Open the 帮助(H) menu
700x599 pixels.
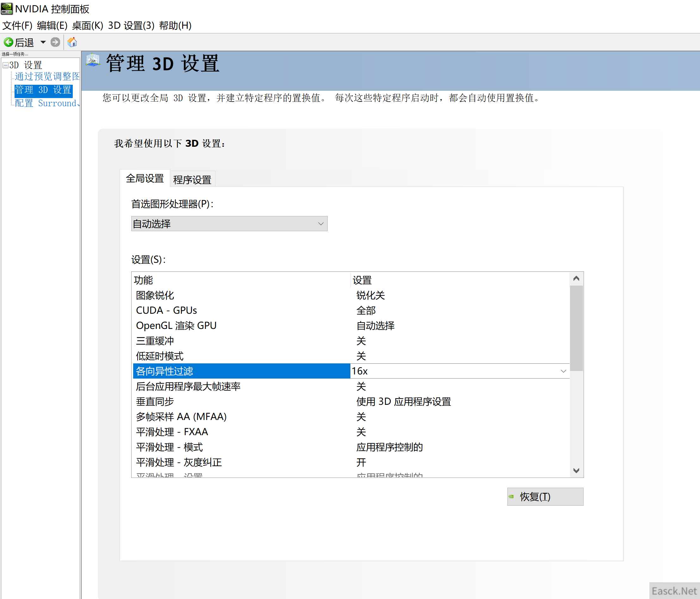[175, 25]
